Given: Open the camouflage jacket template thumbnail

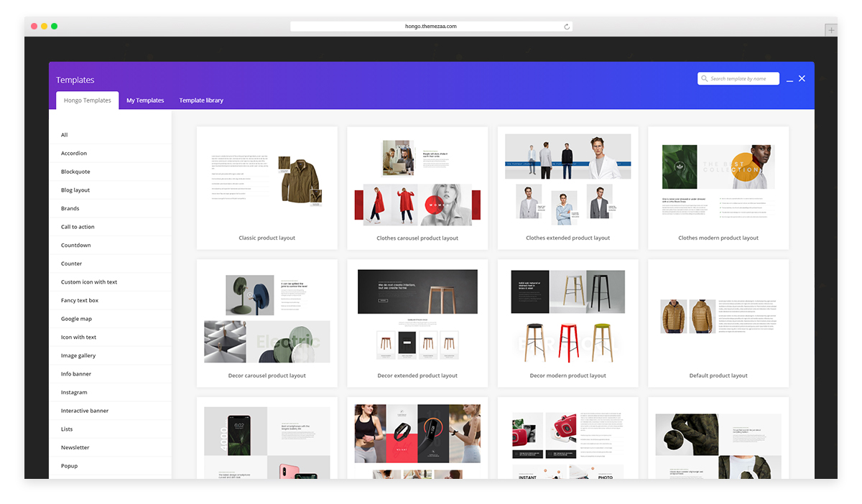Looking at the screenshot, I should [x=718, y=445].
